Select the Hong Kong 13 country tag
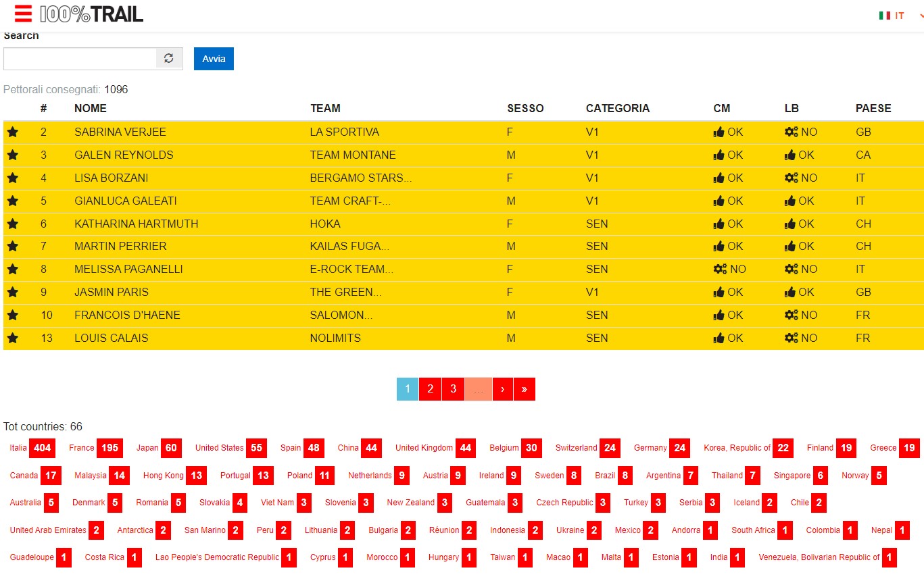Screen dimensions: 924x581 pyautogui.click(x=174, y=476)
